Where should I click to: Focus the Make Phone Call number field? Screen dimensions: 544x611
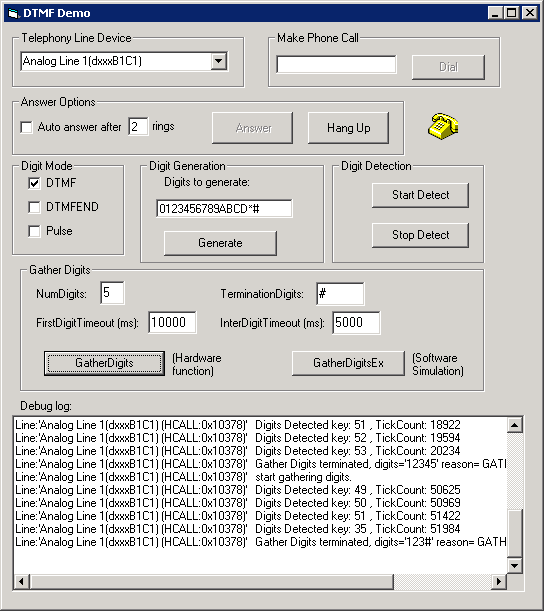pos(336,64)
